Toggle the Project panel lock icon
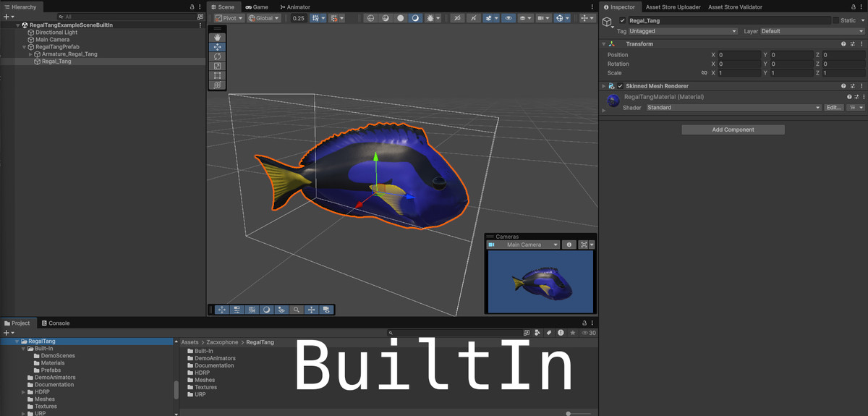Image resolution: width=868 pixels, height=416 pixels. [x=584, y=323]
